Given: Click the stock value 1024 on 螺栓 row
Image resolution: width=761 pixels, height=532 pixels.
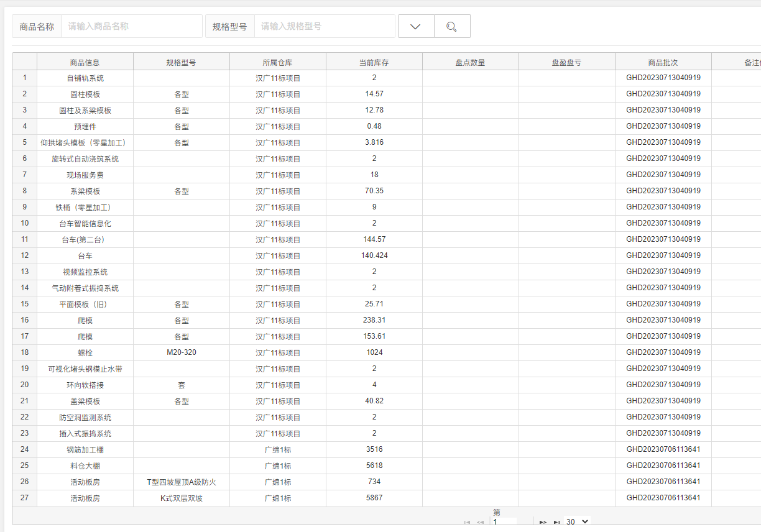Looking at the screenshot, I should pyautogui.click(x=374, y=352).
